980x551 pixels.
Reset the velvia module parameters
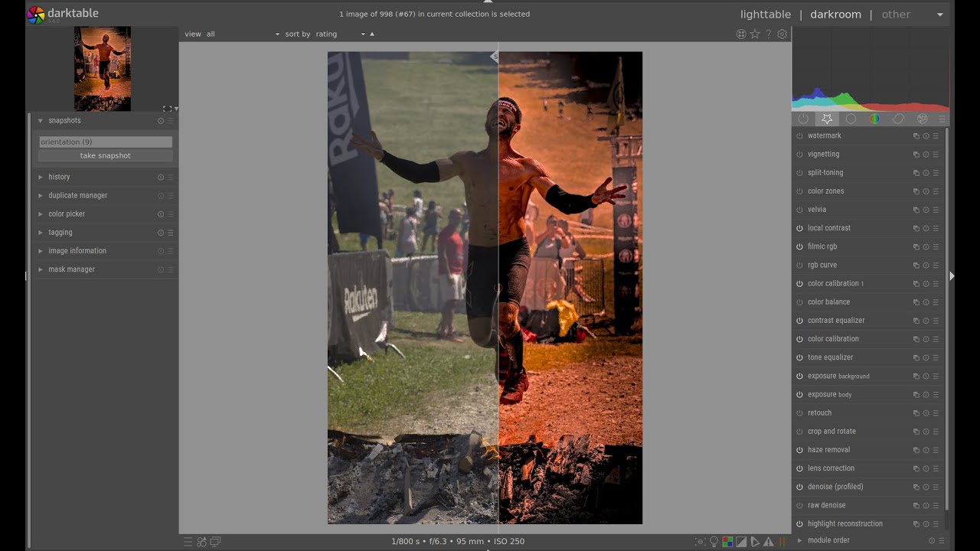[x=926, y=210]
